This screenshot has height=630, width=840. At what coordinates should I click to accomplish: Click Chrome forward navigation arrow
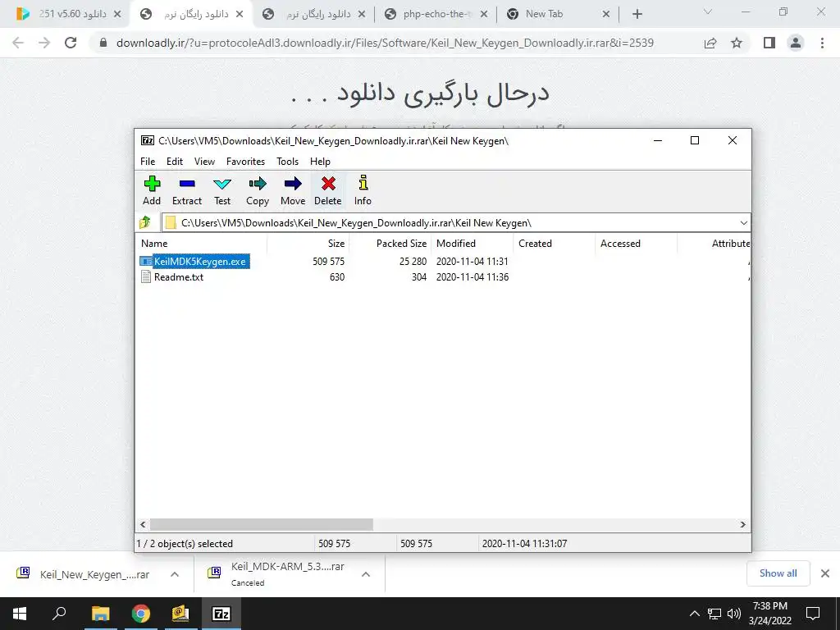coord(44,43)
